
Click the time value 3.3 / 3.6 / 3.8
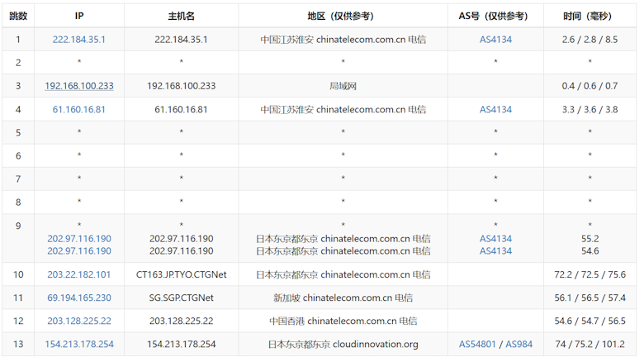pos(590,109)
